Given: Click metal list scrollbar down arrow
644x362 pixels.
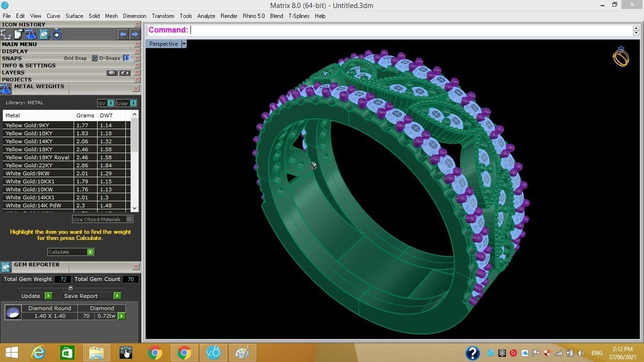Looking at the screenshot, I should click(x=135, y=208).
